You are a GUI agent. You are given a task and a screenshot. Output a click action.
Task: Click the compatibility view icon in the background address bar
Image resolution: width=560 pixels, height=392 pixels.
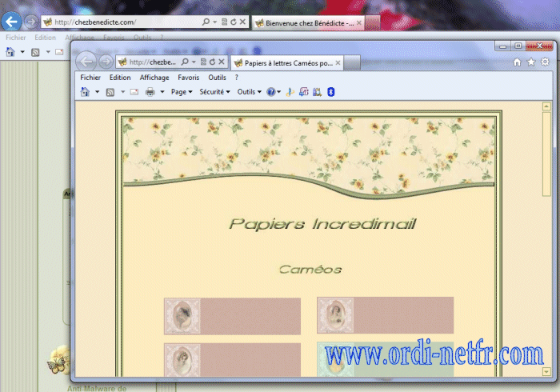(224, 22)
